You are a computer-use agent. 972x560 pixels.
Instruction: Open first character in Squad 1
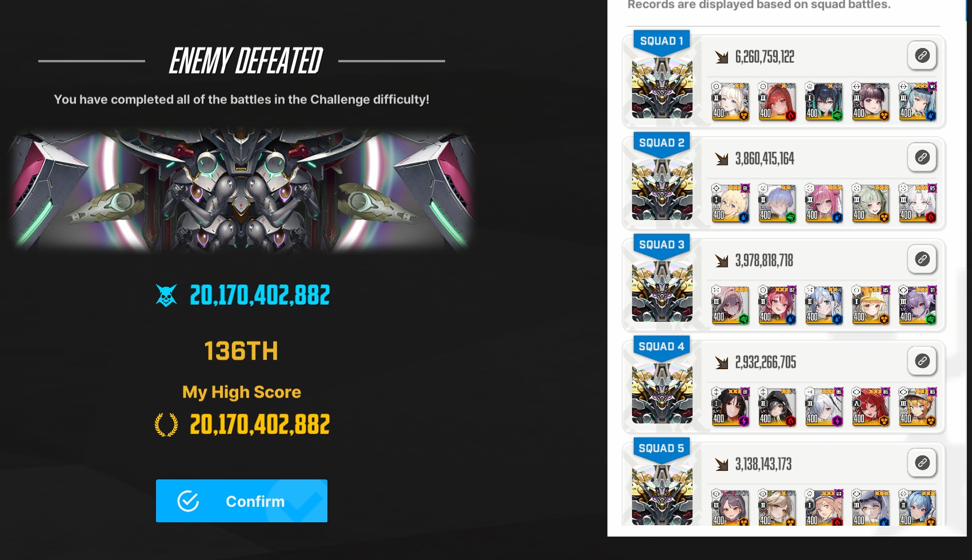point(730,101)
